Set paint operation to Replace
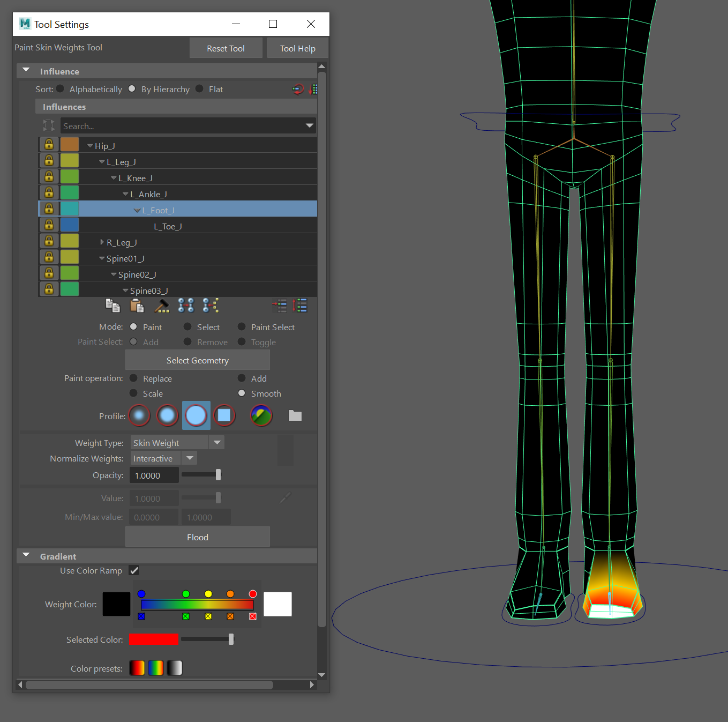Image resolution: width=728 pixels, height=722 pixels. pyautogui.click(x=134, y=378)
